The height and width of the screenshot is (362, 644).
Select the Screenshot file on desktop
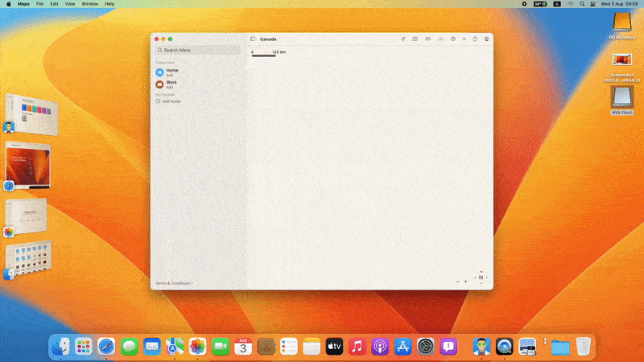pos(621,68)
